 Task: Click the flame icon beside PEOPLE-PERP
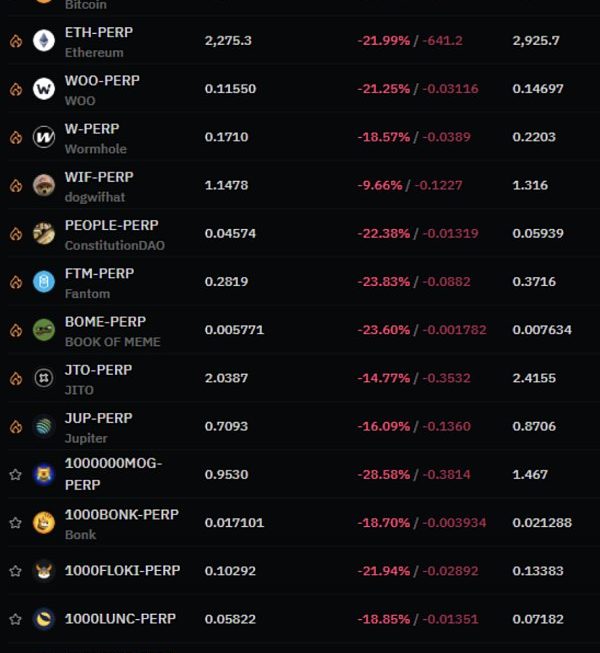point(16,234)
